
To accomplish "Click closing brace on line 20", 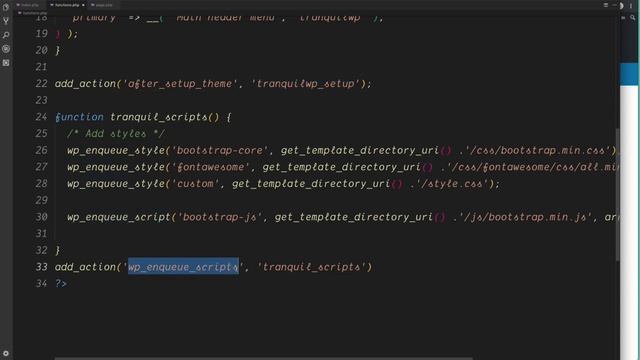I will pos(58,50).
